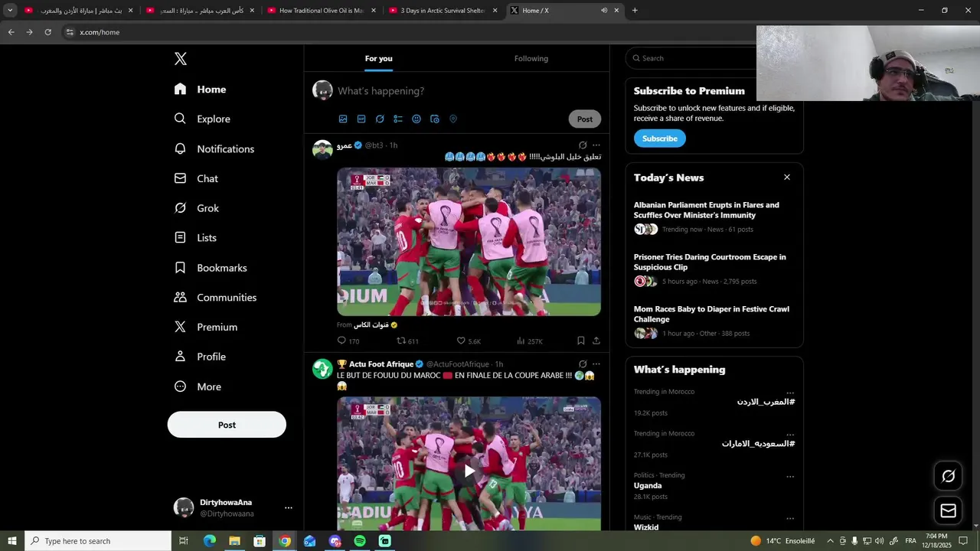Open a new Chrome tab
The image size is (980, 551).
635,11
